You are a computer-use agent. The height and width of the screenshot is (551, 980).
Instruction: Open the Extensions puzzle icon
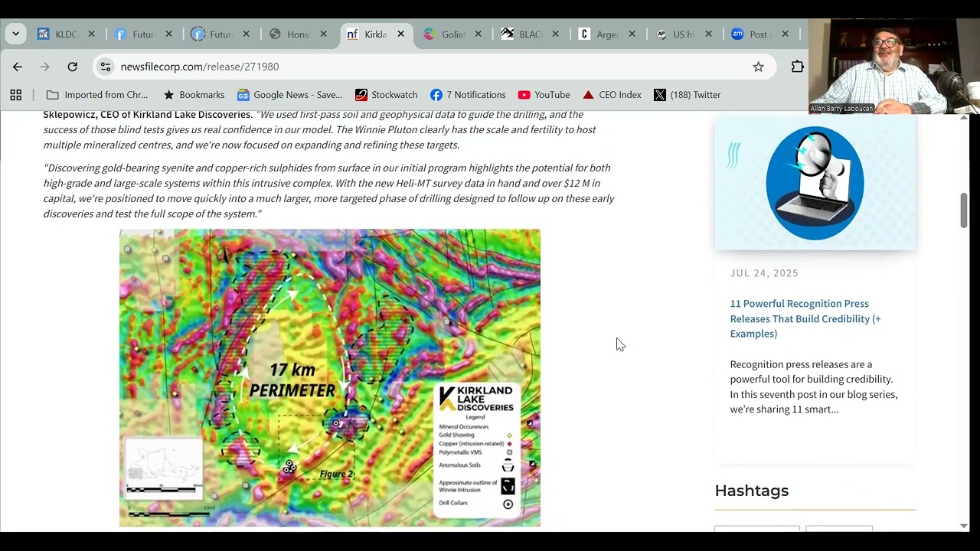click(798, 67)
